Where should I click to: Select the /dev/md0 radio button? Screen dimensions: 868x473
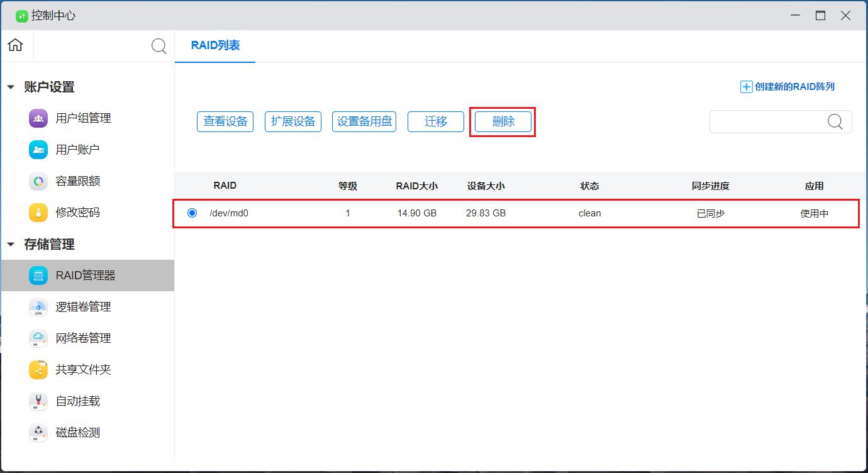click(192, 213)
